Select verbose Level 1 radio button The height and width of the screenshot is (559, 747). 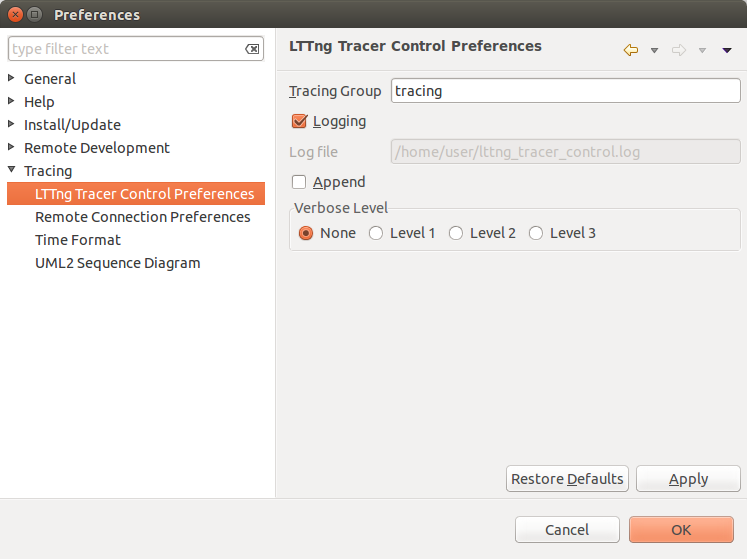click(x=376, y=233)
